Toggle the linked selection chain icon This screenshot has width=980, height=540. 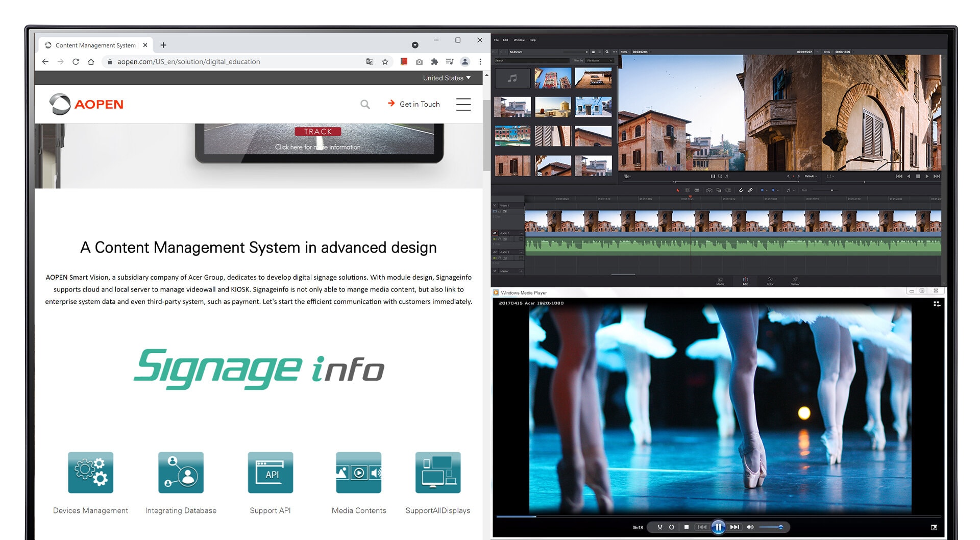click(750, 190)
